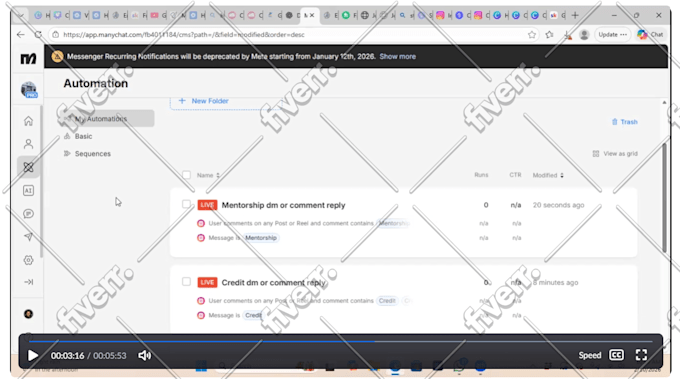The width and height of the screenshot is (680, 379).
Task: Click the LIVE badge on Mentorship automation
Action: [207, 205]
